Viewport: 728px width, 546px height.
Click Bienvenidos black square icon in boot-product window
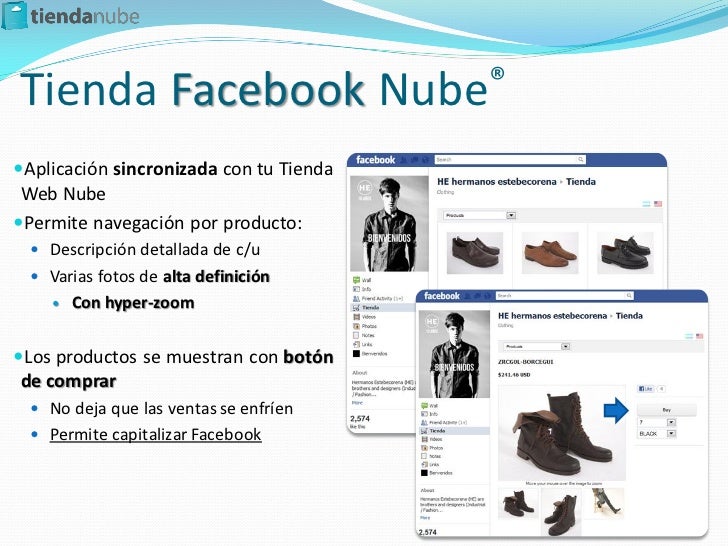click(424, 473)
